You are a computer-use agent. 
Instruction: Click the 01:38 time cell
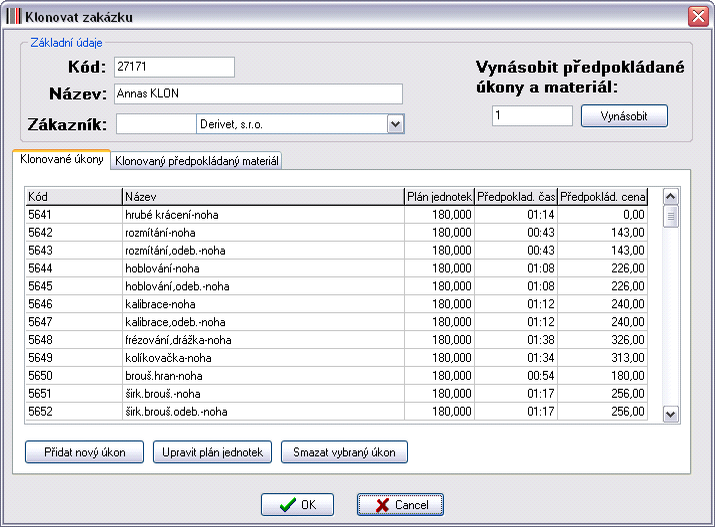point(516,340)
